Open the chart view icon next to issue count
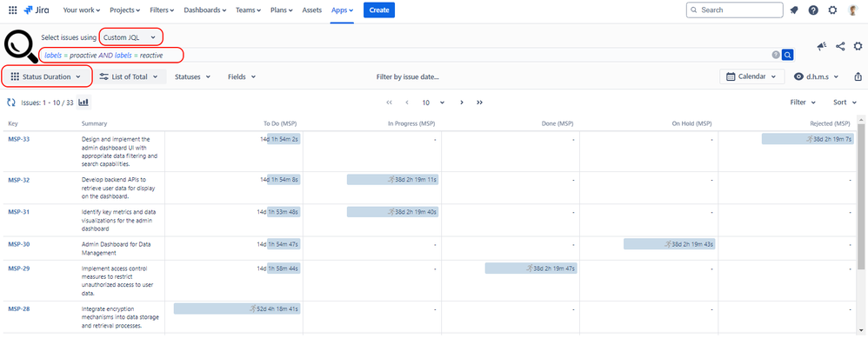The width and height of the screenshot is (868, 338). pyautogui.click(x=84, y=103)
